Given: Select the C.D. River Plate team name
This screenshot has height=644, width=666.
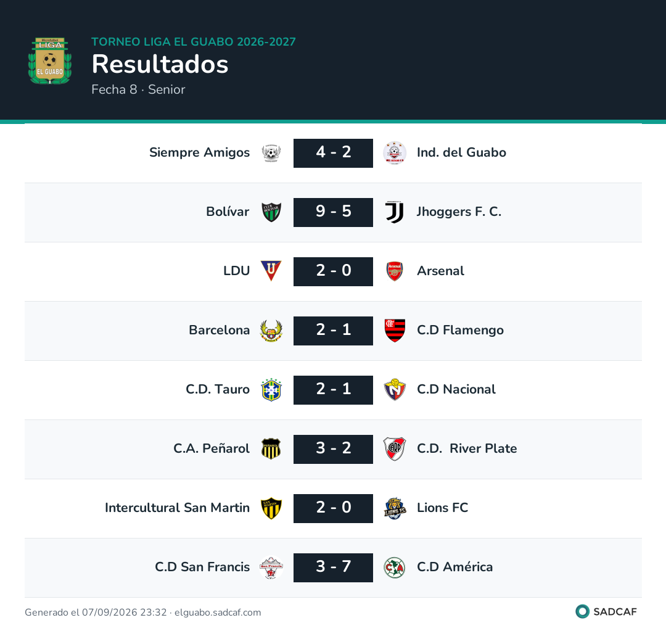Looking at the screenshot, I should [x=467, y=448].
